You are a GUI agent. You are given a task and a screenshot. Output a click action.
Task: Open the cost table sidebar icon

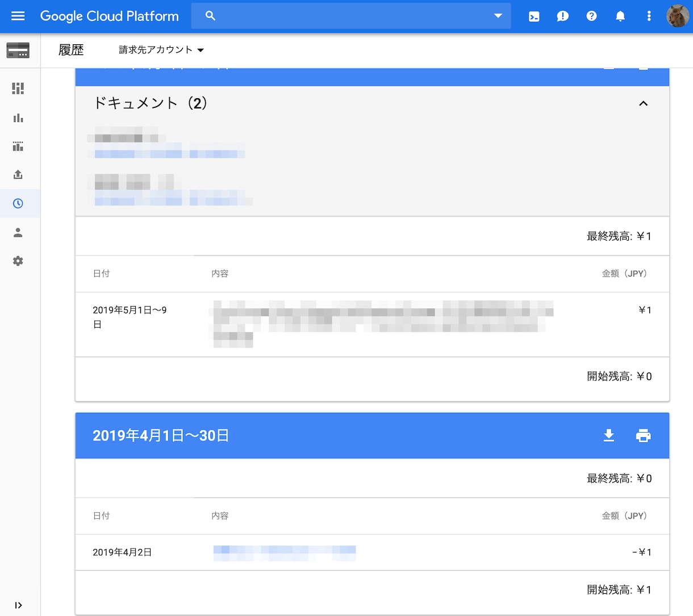[18, 146]
